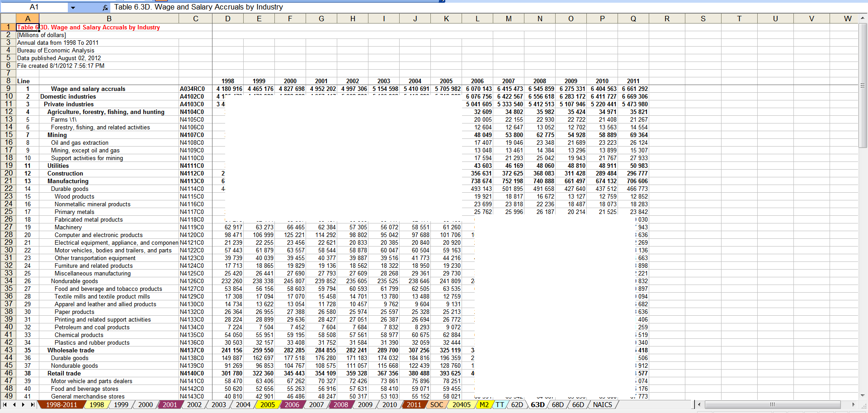This screenshot has width=868, height=413.
Task: Select row 21 header for Manufacturing
Action: pos(8,181)
